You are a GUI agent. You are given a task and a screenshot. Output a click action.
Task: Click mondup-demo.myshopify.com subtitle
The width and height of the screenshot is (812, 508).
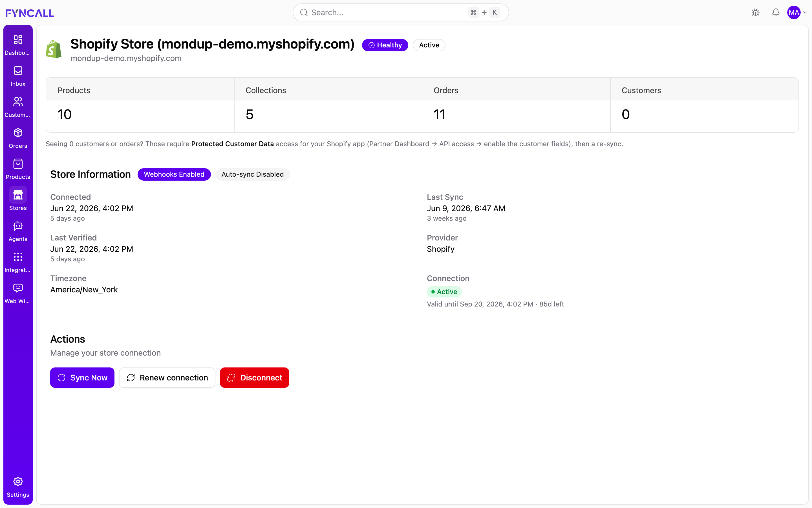point(126,58)
